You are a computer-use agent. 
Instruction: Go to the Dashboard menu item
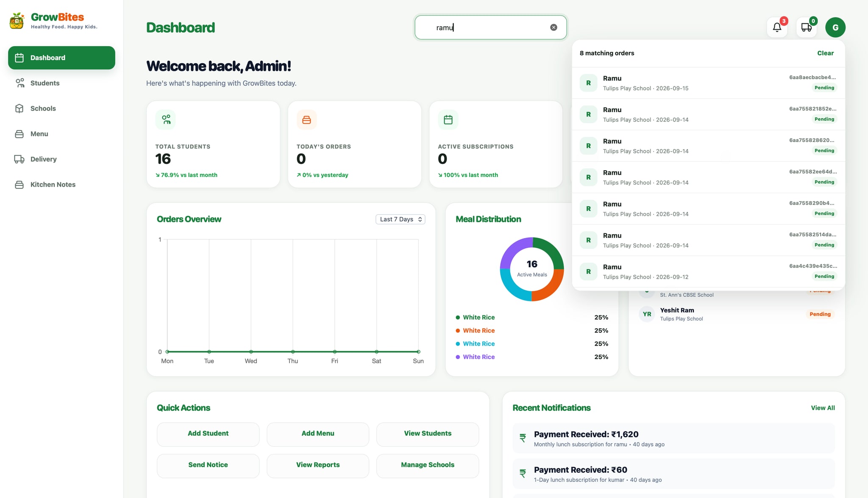(61, 58)
